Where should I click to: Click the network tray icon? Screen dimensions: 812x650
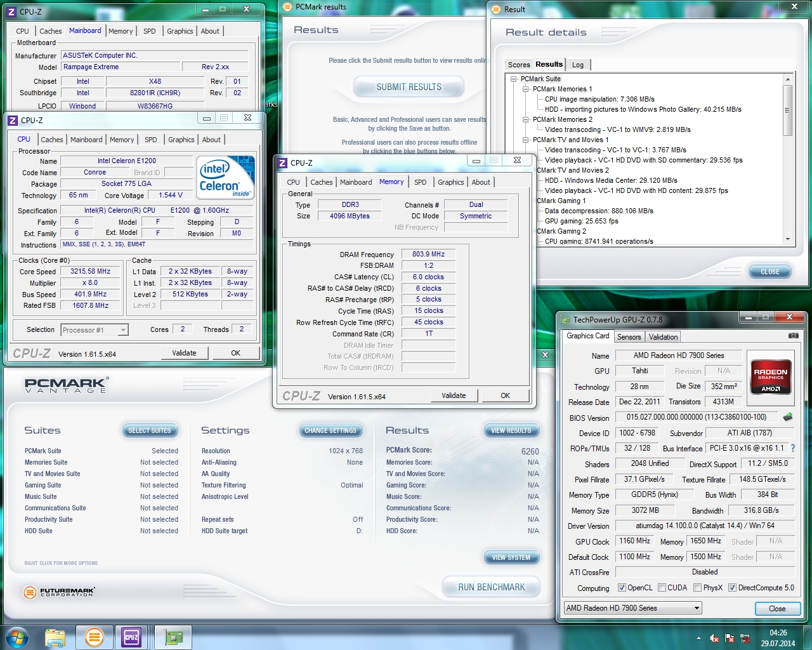tap(745, 639)
